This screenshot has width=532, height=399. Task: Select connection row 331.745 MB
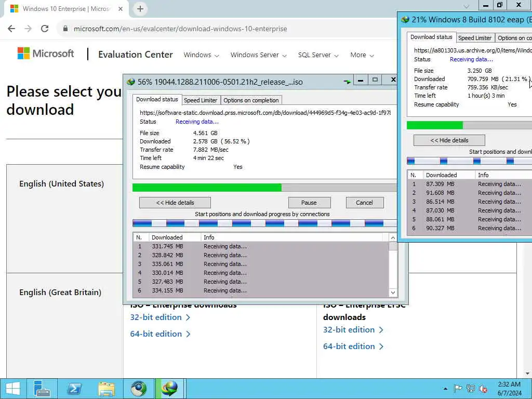click(261, 246)
